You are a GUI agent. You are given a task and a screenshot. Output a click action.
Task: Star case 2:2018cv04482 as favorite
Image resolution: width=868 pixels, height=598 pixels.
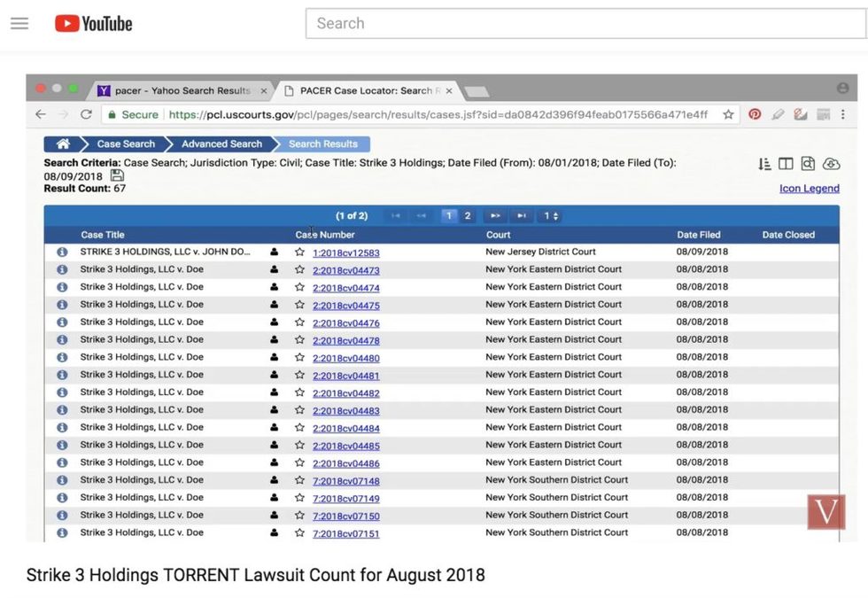(299, 392)
